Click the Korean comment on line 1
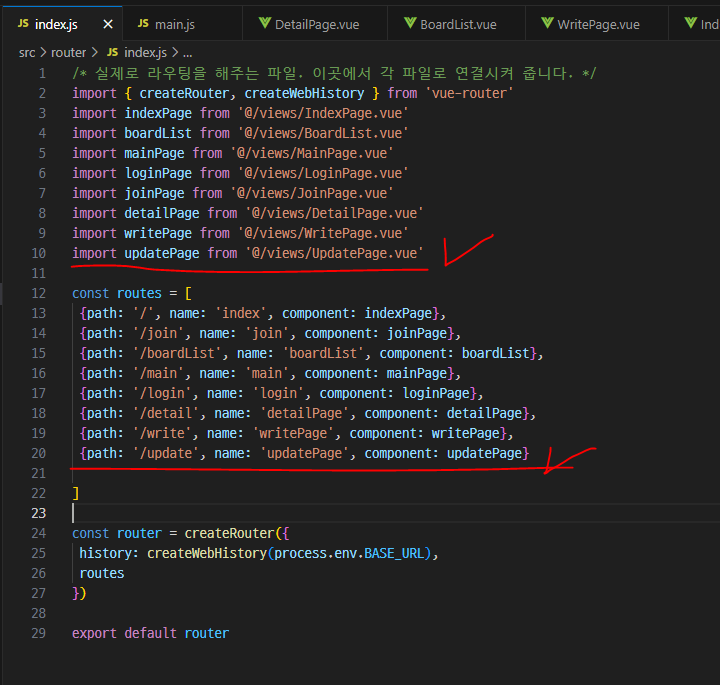720x685 pixels. [334, 73]
